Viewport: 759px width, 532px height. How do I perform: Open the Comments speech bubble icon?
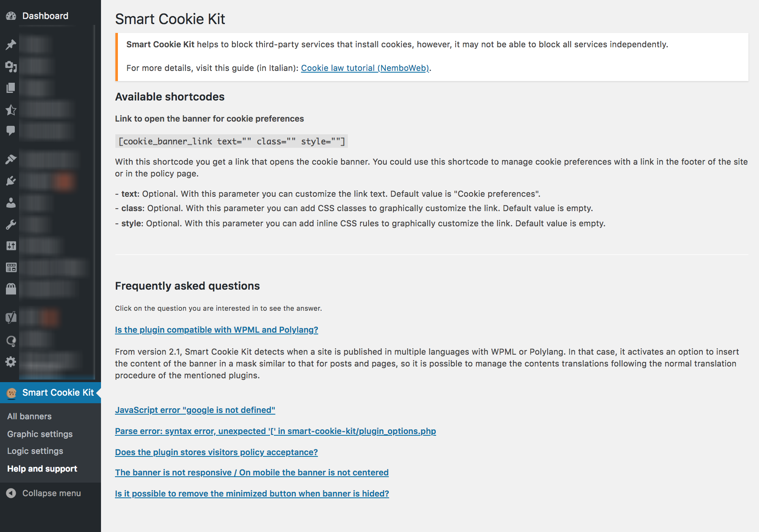click(11, 131)
